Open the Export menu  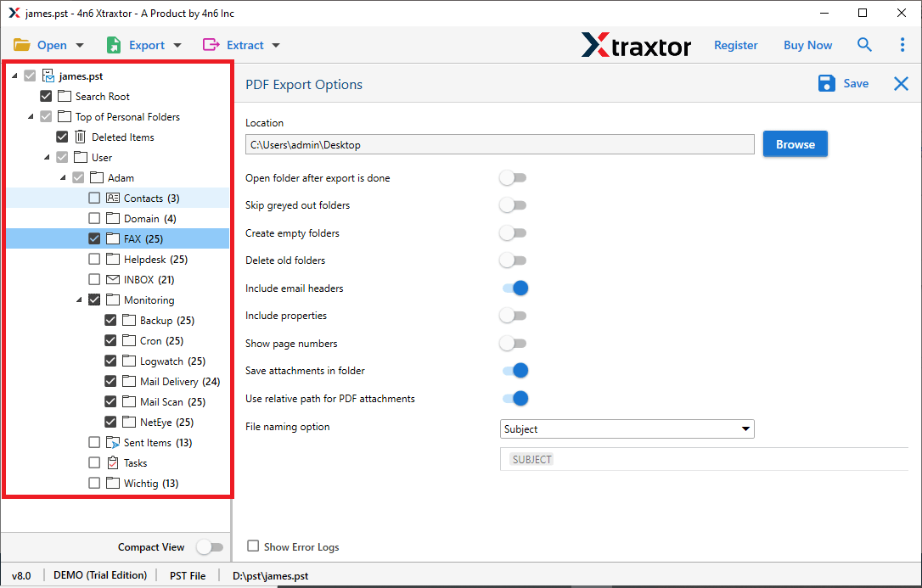coord(143,45)
